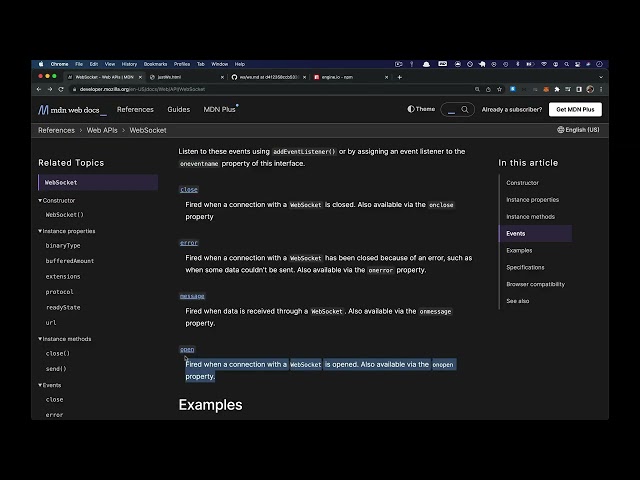640x480 pixels.
Task: Select send() in the sidebar
Action: (x=56, y=369)
